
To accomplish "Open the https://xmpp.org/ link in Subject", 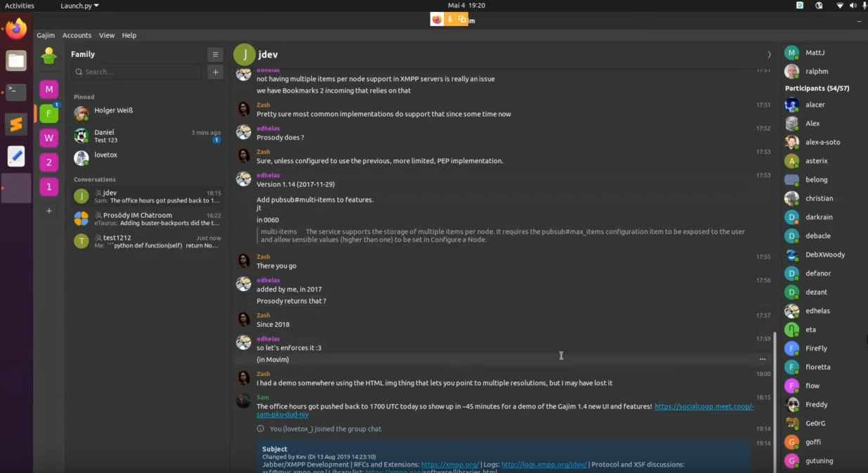I will [450, 465].
